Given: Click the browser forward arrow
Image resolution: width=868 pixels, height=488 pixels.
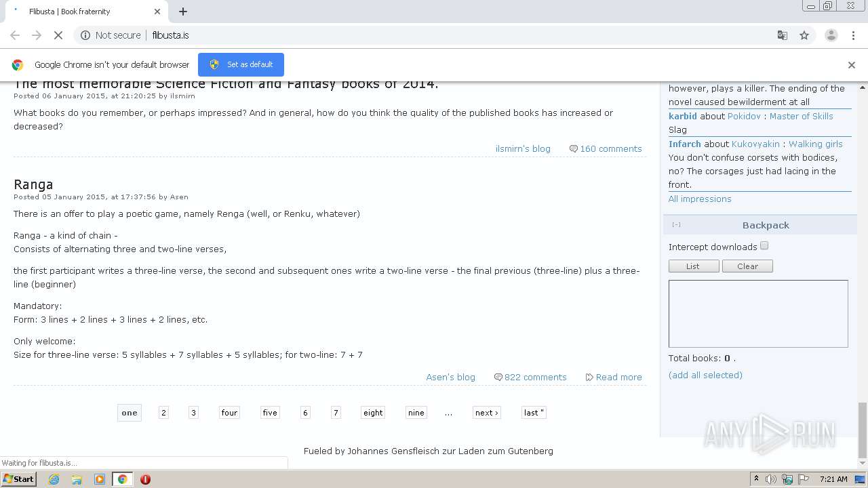Looking at the screenshot, I should click(x=37, y=35).
